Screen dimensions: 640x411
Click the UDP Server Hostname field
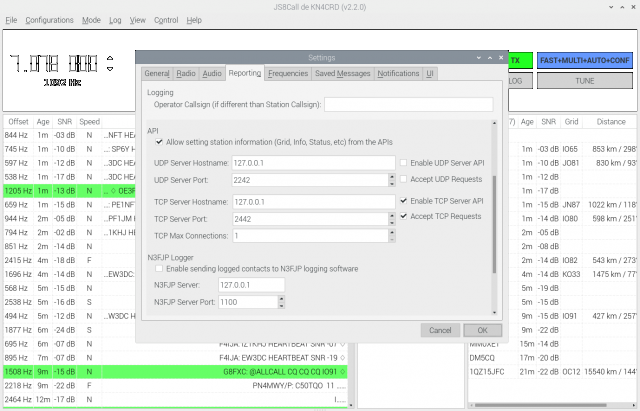(x=313, y=163)
